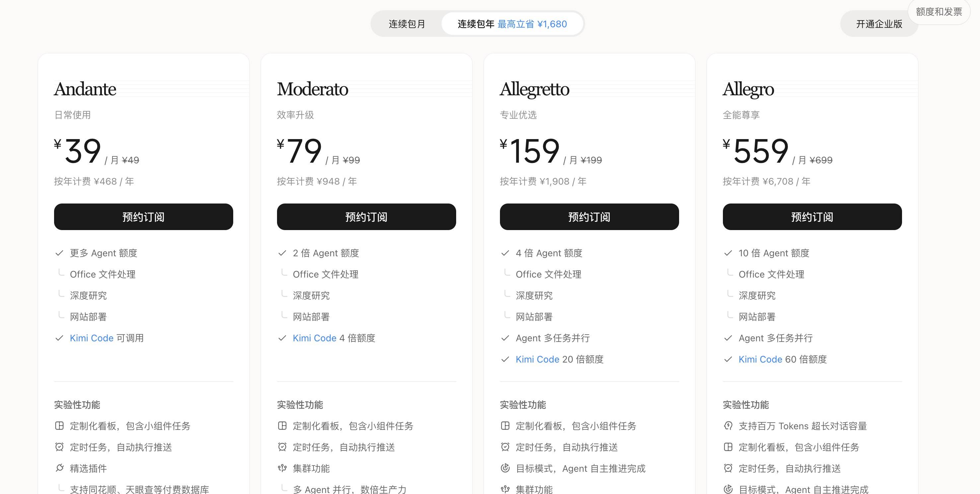Click clock icon beside 定时任务 in Andante
This screenshot has width=980, height=494.
(59, 447)
